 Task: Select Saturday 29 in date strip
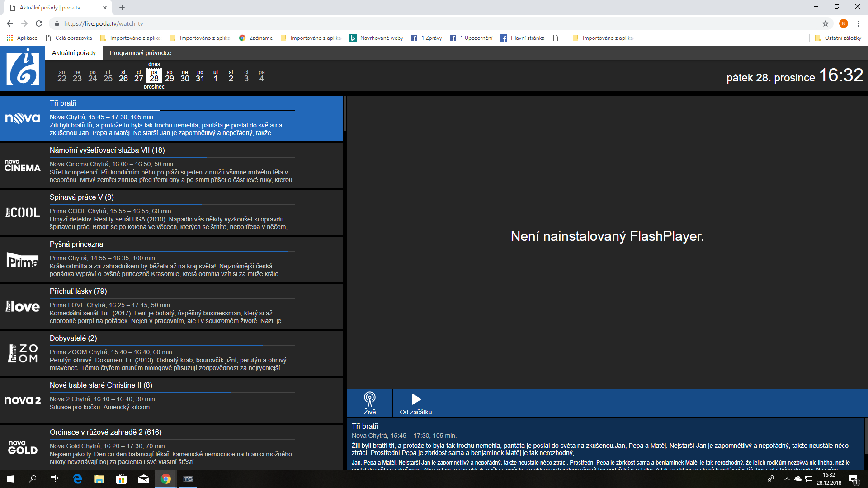click(170, 76)
